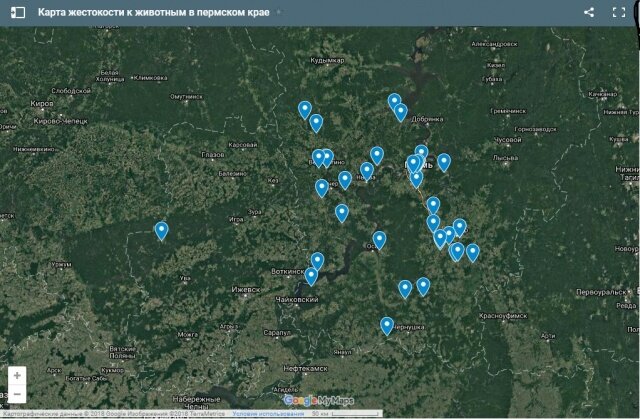Select the northernmost pin above Добрянка
Screen dimensions: 640x419
pyautogui.click(x=394, y=102)
